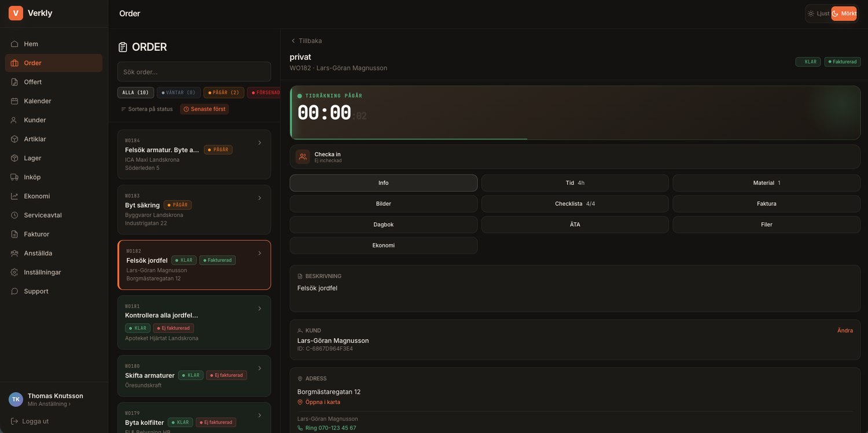Click Ändra to change the customer
This screenshot has width=868, height=433.
pyautogui.click(x=845, y=331)
